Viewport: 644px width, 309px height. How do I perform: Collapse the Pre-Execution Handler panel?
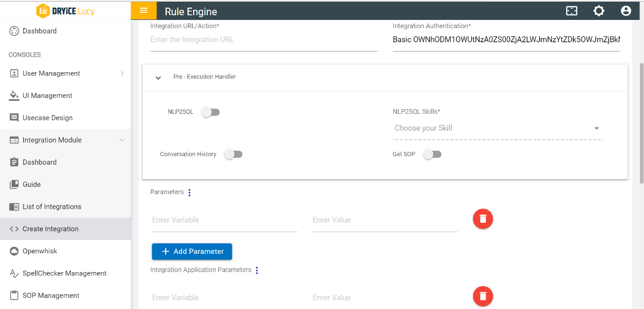[158, 77]
